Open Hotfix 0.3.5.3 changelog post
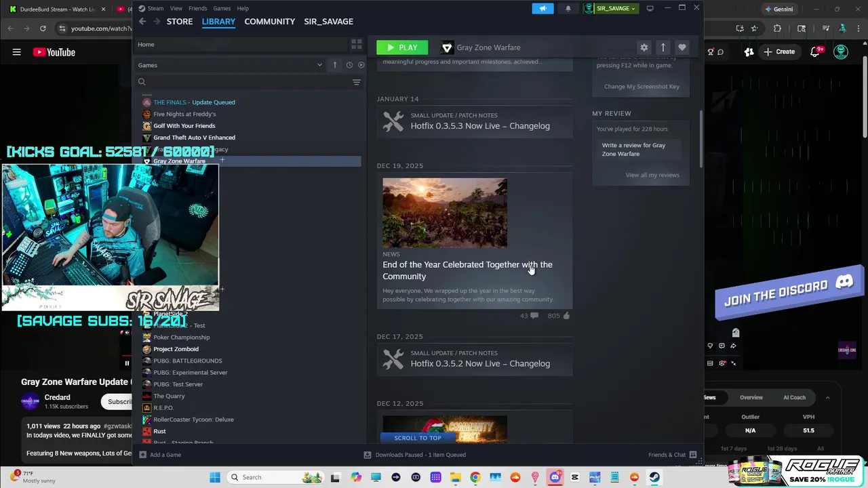The image size is (868, 488). pos(475,121)
